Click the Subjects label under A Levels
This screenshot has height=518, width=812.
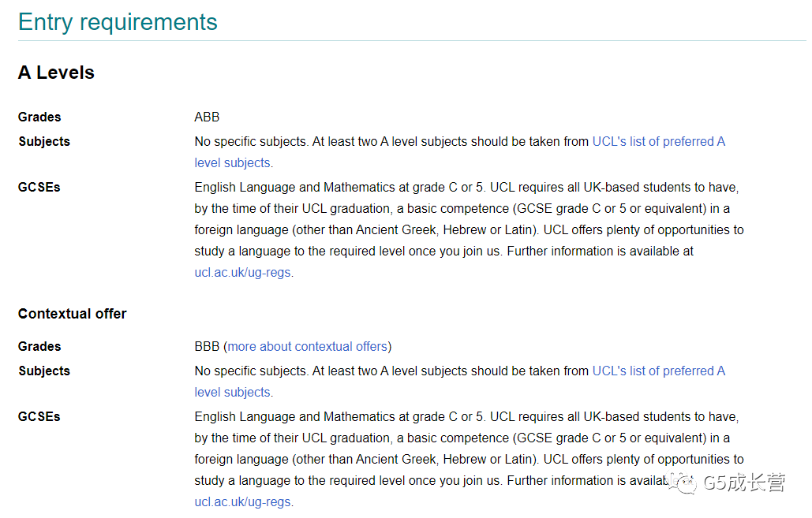(x=44, y=142)
